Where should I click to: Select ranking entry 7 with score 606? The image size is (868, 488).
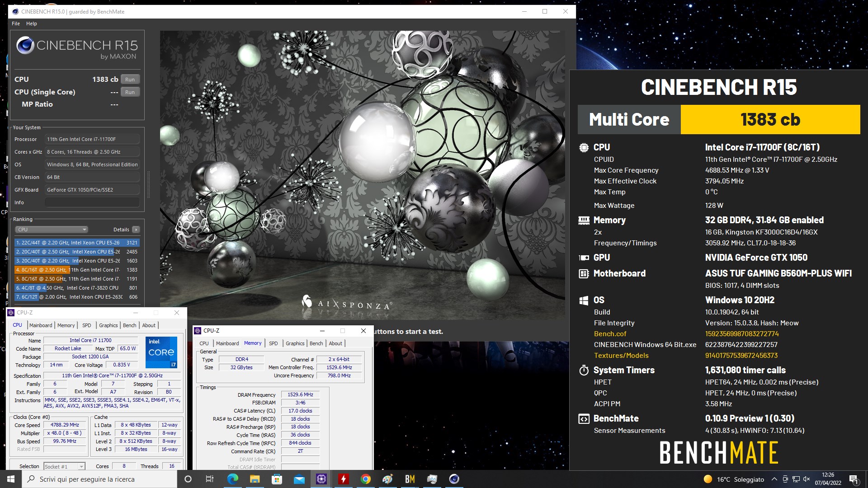click(77, 297)
